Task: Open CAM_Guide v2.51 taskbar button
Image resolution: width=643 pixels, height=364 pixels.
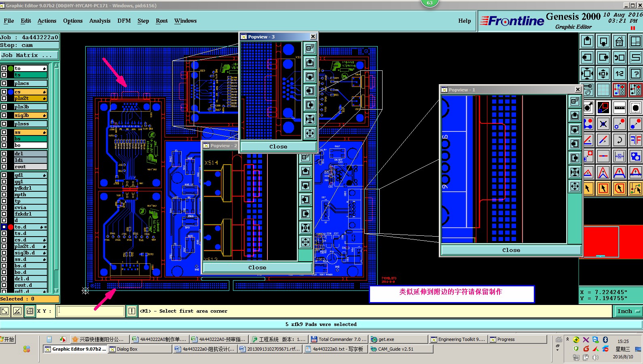Action: (x=400, y=349)
